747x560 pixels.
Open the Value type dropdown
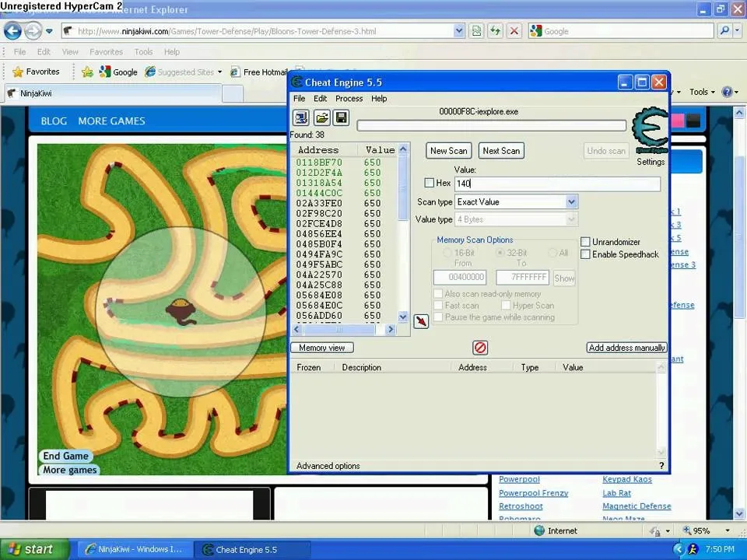[x=572, y=219]
